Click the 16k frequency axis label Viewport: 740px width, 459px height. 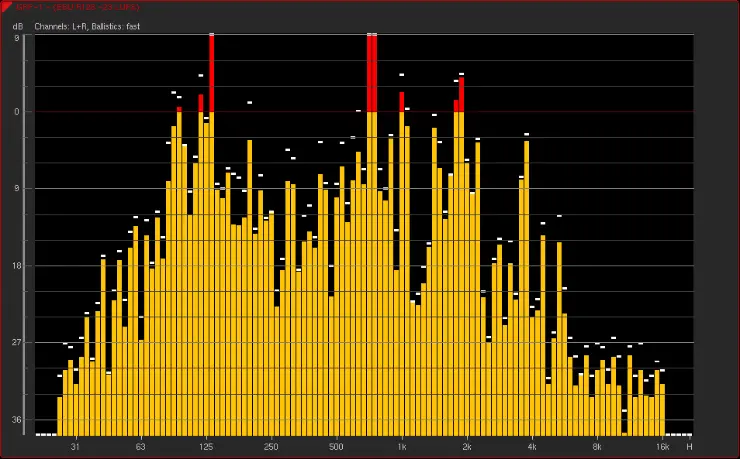pos(662,446)
